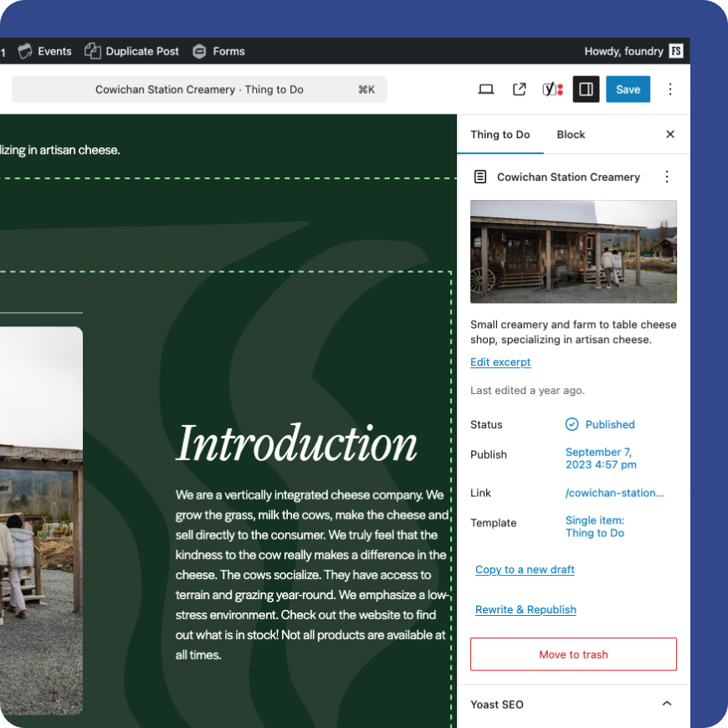Click the Events calendar icon
Screen dimensions: 728x728
coord(25,51)
